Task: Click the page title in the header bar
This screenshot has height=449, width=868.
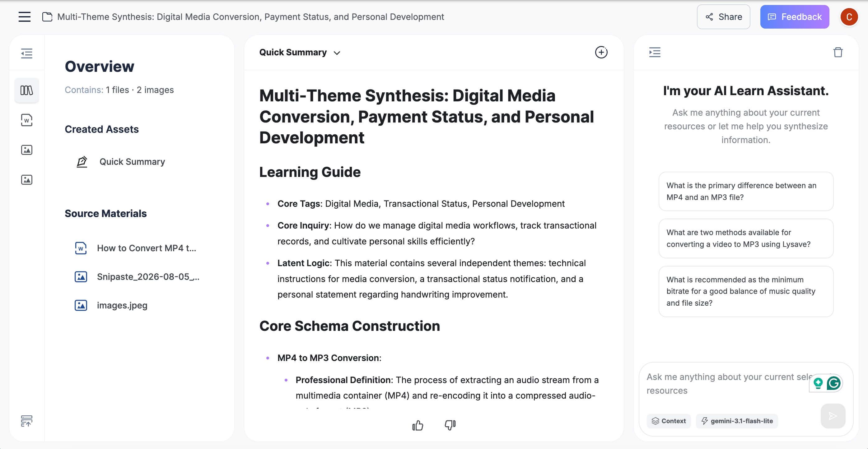Action: (x=251, y=17)
